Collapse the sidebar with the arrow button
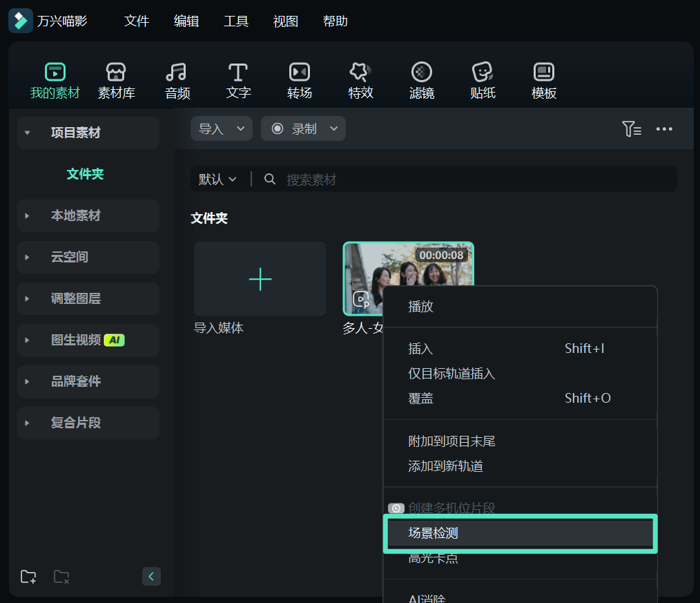The width and height of the screenshot is (700, 603). 151,576
